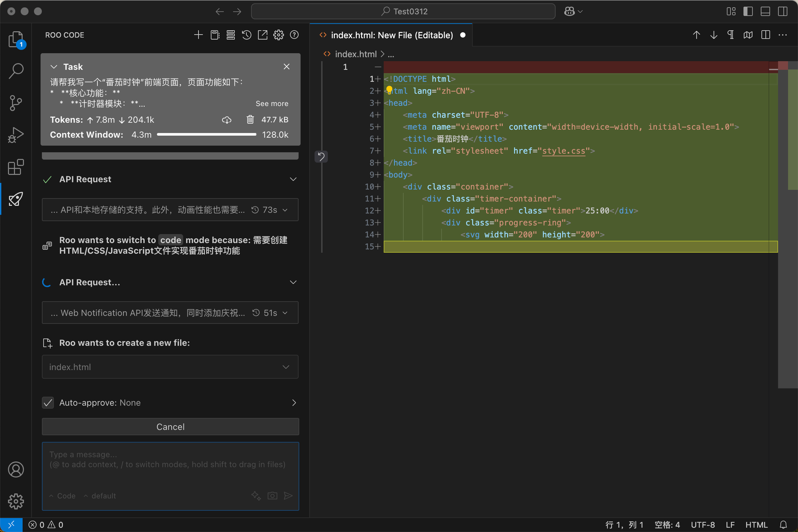Open the Roo Code rocket icon in activity bar
The height and width of the screenshot is (532, 798).
16,199
